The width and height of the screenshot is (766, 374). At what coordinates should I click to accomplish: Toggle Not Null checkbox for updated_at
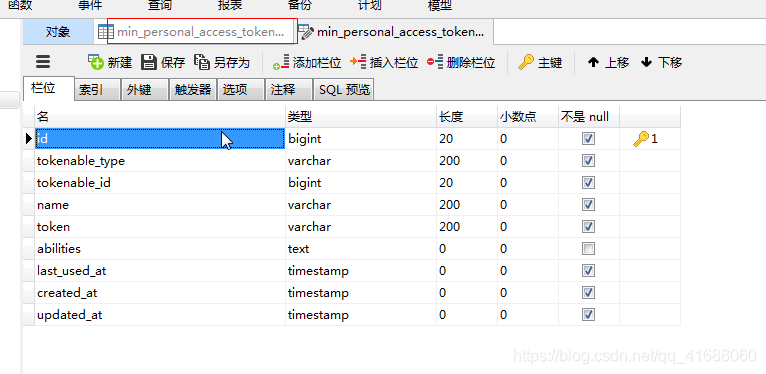point(589,314)
